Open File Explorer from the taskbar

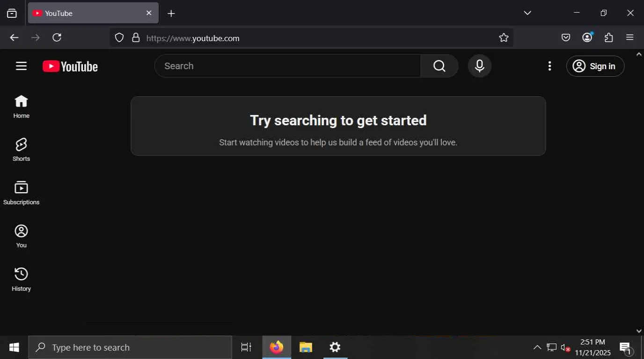click(306, 347)
